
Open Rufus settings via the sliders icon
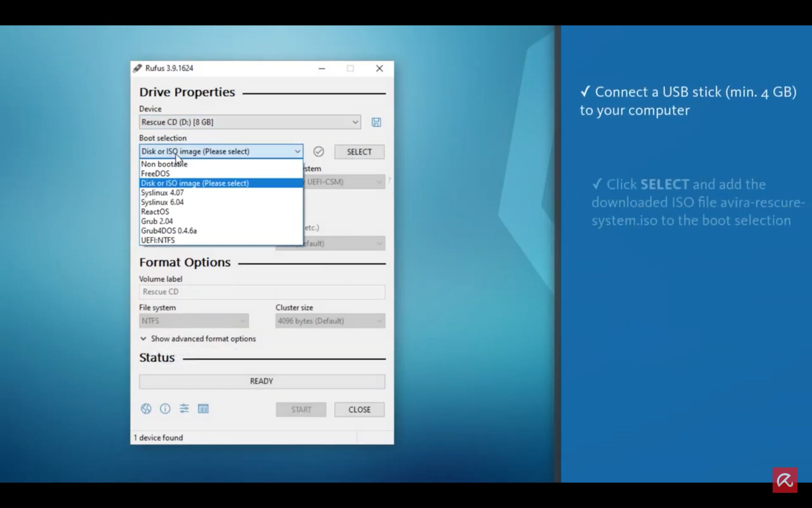tap(184, 409)
